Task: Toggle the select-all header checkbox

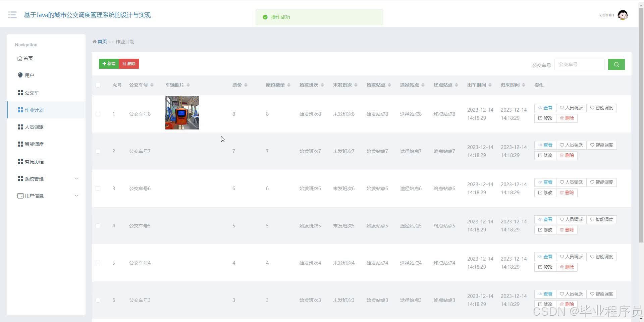Action: (x=98, y=85)
